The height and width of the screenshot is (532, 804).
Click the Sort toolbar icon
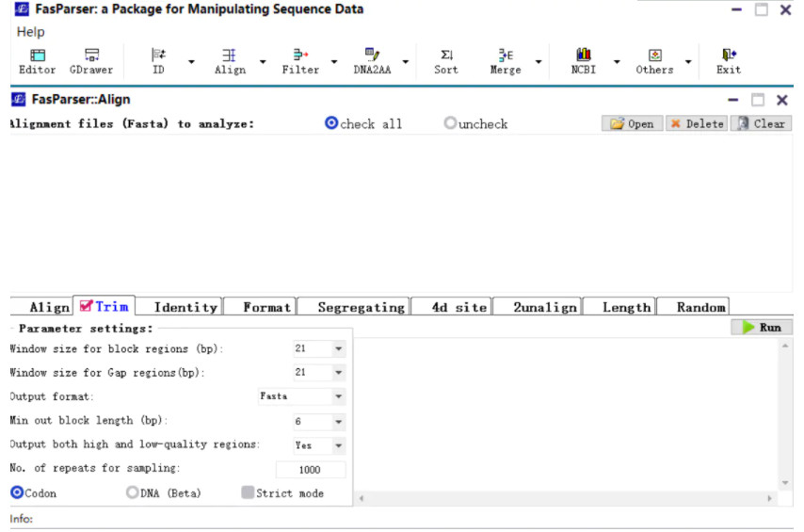pyautogui.click(x=446, y=61)
